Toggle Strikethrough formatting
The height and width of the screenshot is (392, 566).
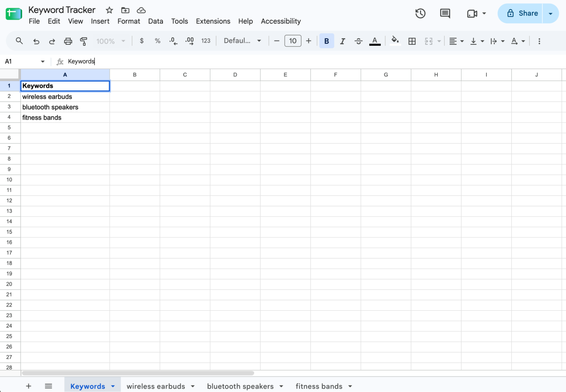coord(358,41)
